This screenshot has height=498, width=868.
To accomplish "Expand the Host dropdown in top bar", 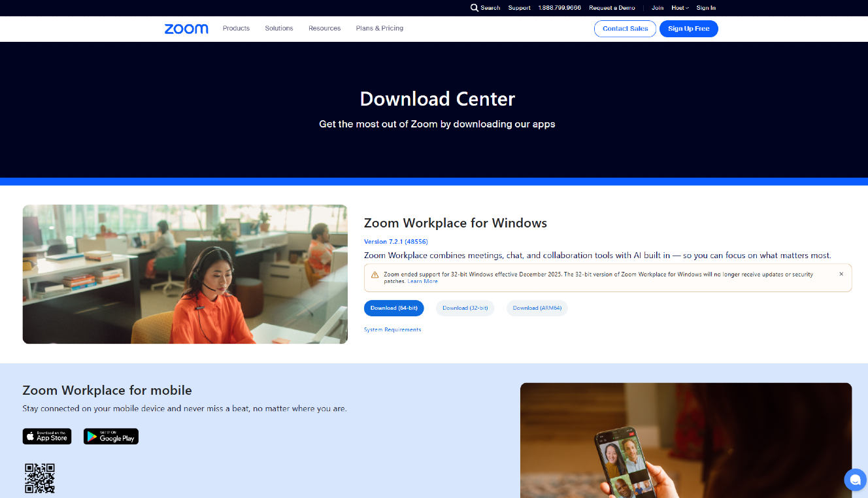I will point(680,8).
